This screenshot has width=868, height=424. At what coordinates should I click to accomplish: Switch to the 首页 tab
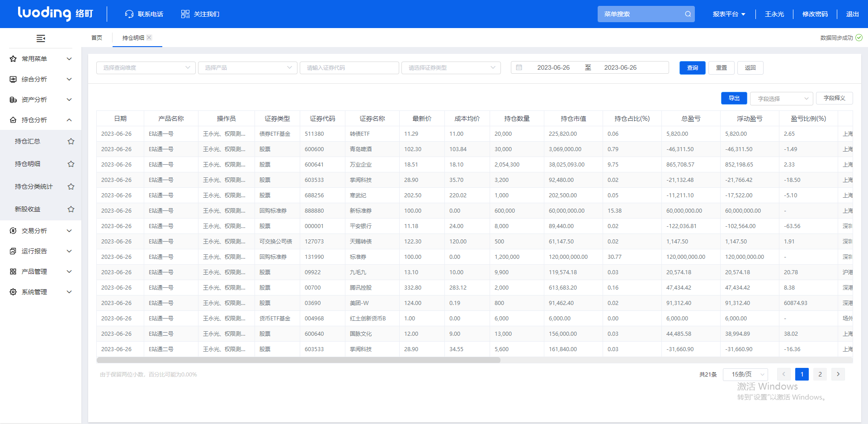pos(97,38)
